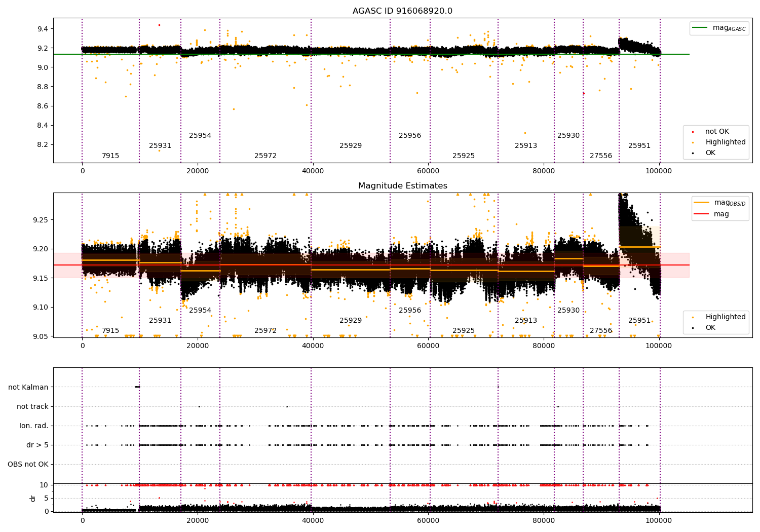This screenshot has height=532, width=760.
Task: Click the 'dr > 5' axis label
Action: tap(37, 445)
